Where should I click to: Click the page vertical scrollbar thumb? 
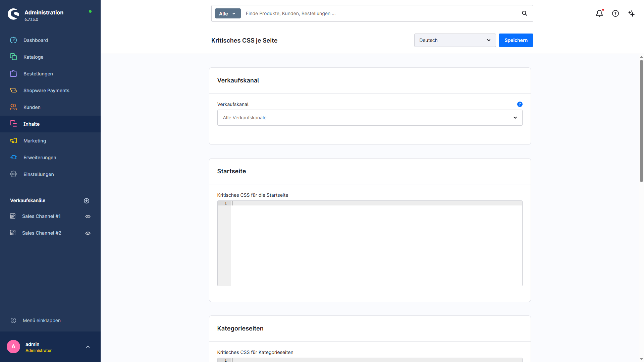coord(641,121)
